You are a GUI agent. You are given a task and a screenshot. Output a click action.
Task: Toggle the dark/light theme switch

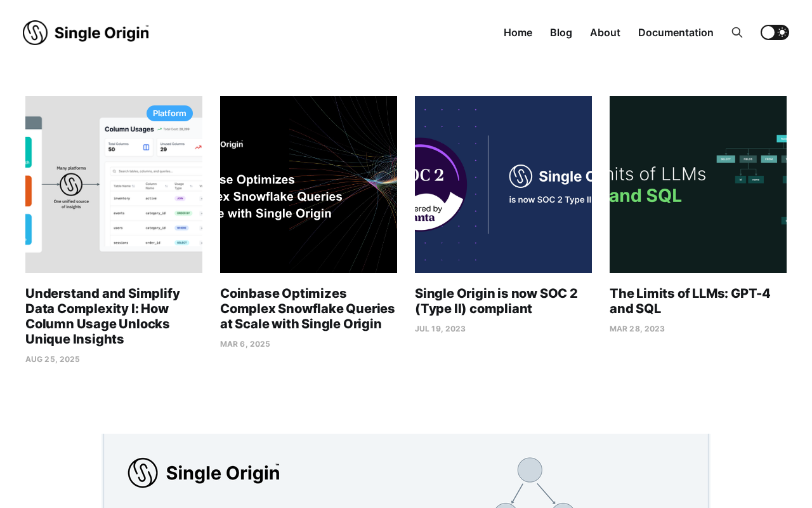point(774,32)
